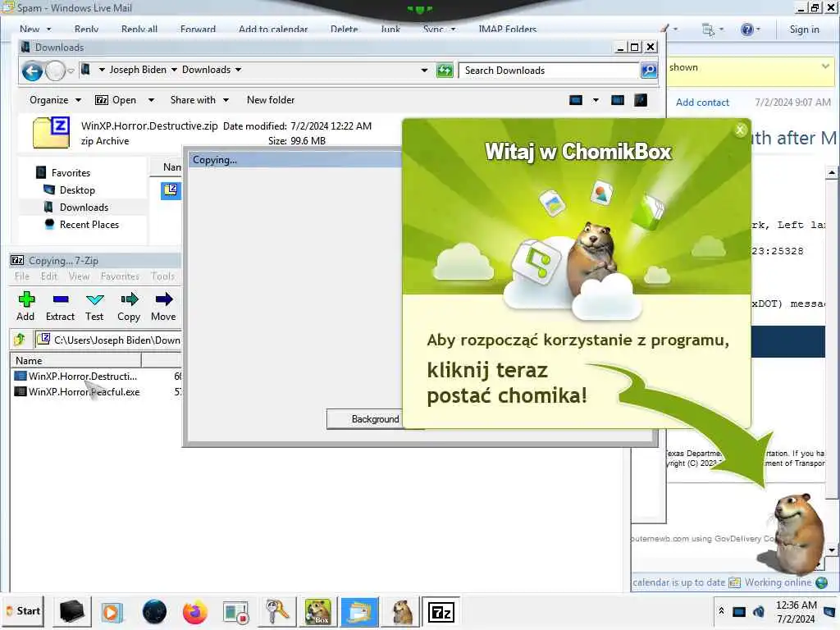
Task: Click the search magnifier in Downloads
Action: (x=649, y=71)
